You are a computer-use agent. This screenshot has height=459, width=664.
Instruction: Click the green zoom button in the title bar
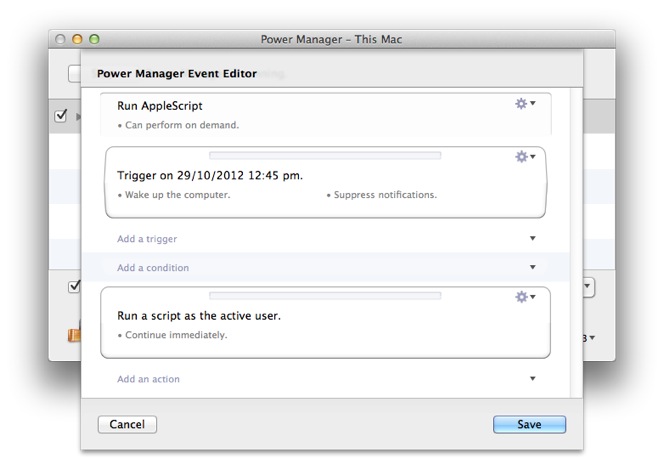coord(95,39)
